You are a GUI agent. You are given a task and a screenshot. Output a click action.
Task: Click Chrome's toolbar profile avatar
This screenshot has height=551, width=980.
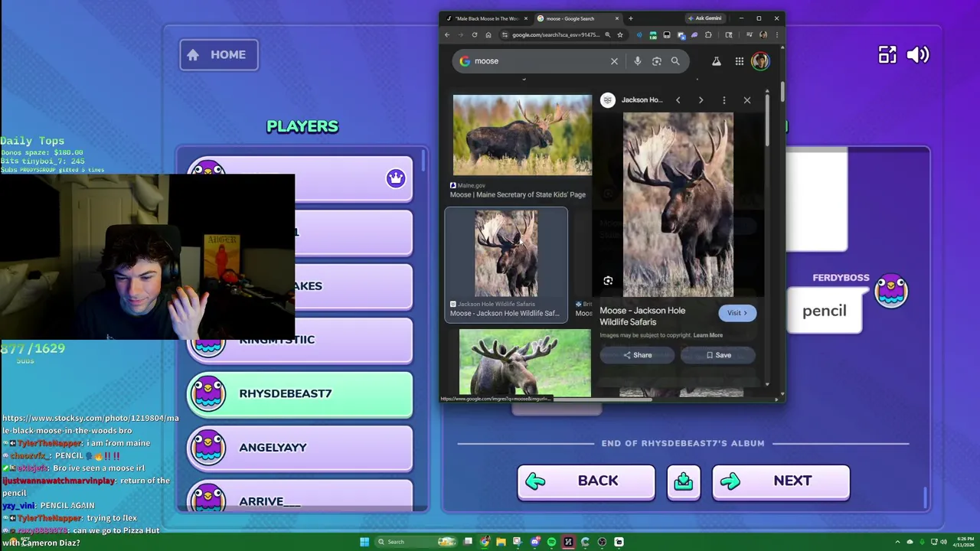763,34
